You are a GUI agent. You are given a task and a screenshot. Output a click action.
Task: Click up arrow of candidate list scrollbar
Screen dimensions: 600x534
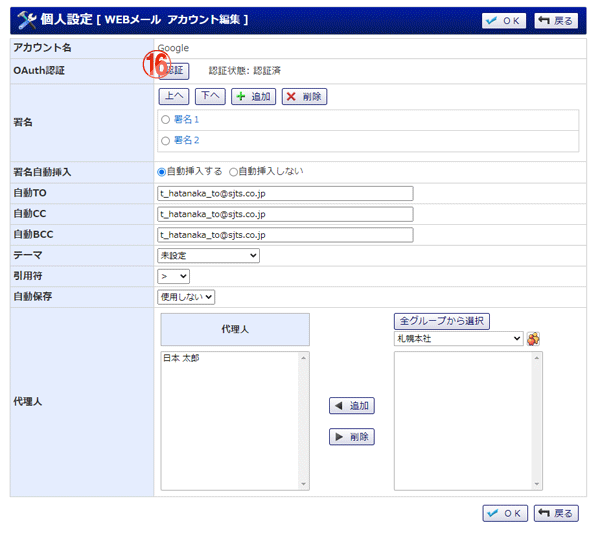[536, 358]
